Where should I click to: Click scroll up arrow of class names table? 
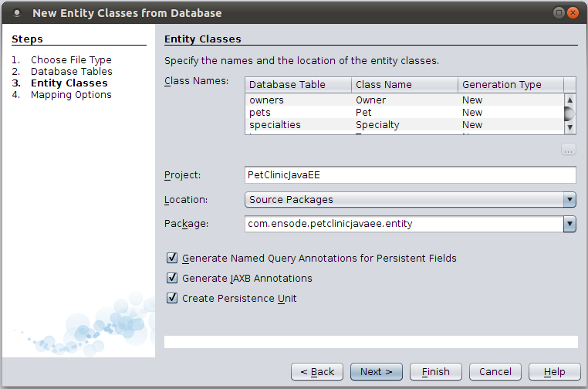[x=569, y=100]
